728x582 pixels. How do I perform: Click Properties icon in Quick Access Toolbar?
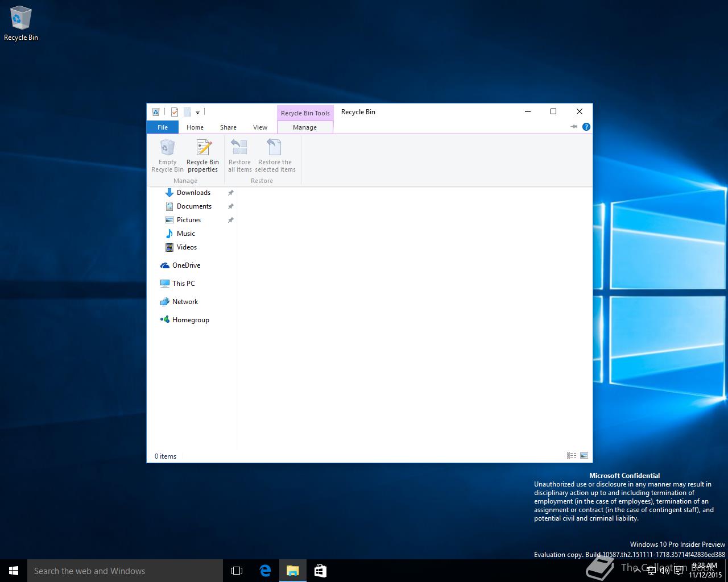(175, 112)
